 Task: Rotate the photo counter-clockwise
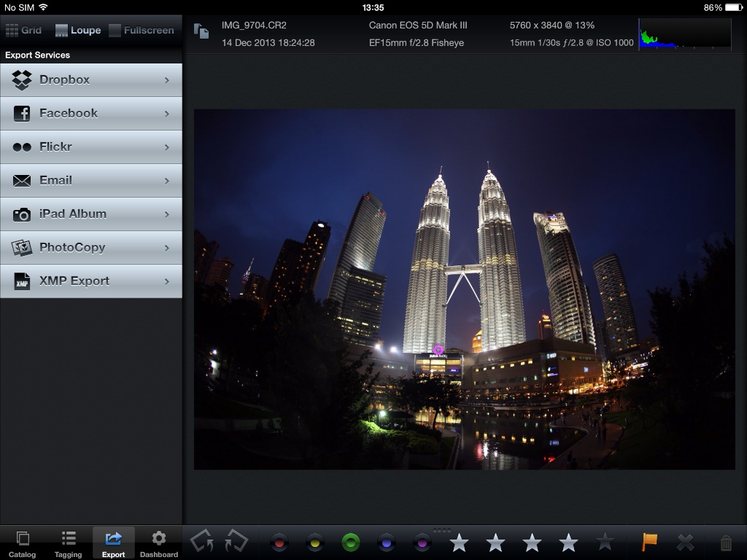(202, 541)
